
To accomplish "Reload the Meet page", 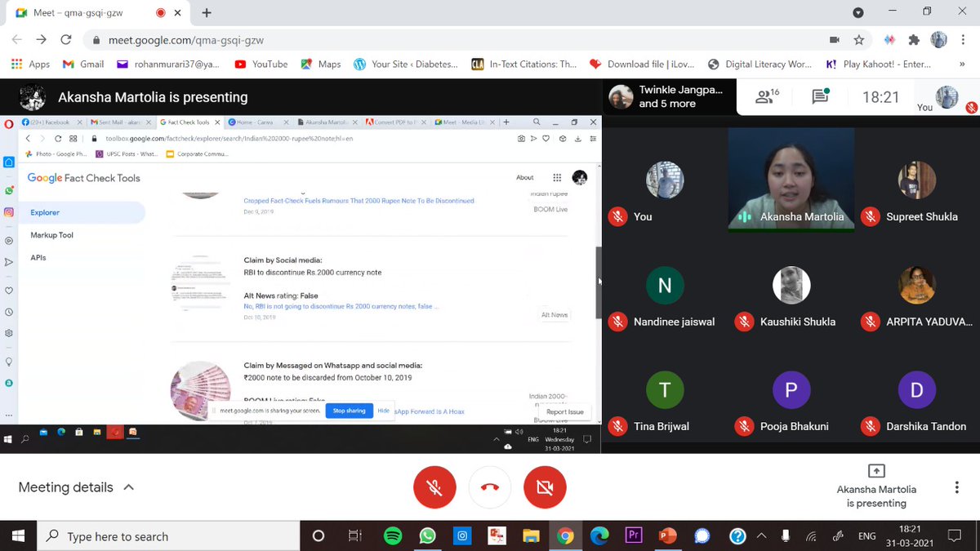I will coord(66,39).
